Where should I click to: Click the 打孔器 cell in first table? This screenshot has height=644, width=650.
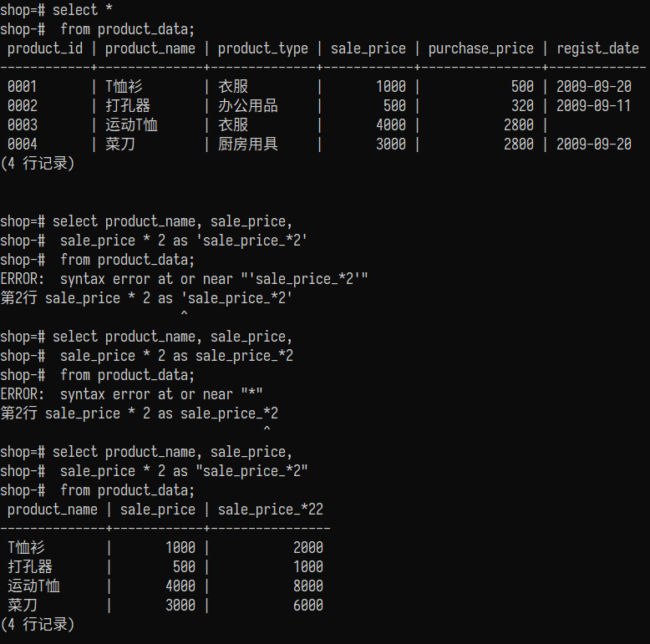[x=128, y=106]
